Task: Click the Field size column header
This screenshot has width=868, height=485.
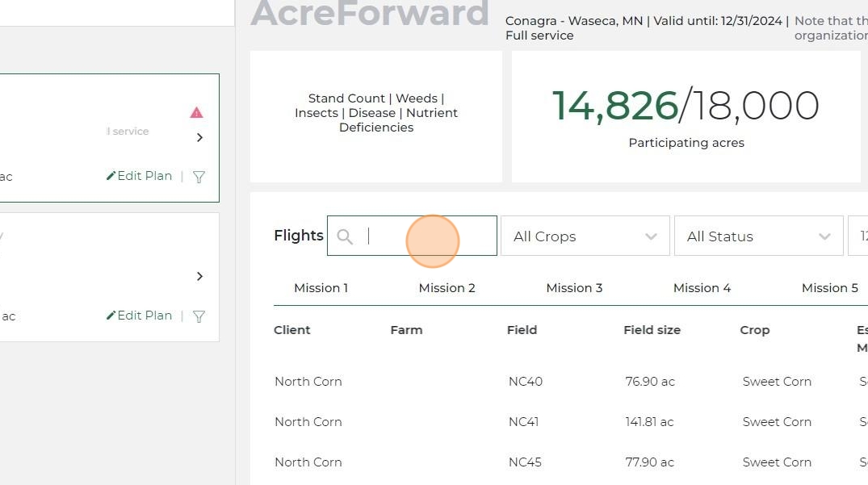Action: tap(652, 330)
